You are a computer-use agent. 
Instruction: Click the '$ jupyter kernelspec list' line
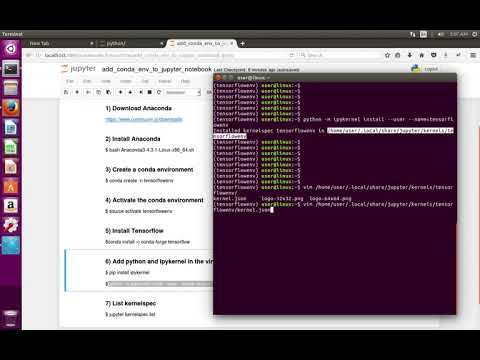click(130, 314)
